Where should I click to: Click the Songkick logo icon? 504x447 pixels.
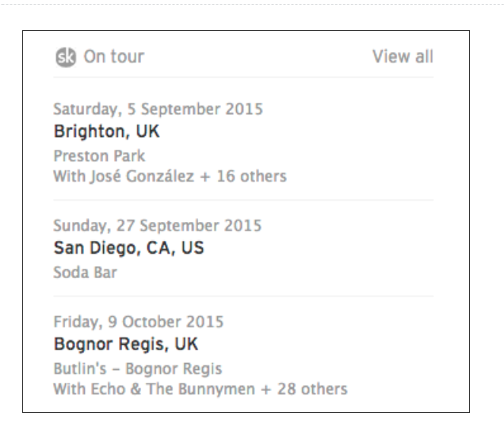pos(63,57)
